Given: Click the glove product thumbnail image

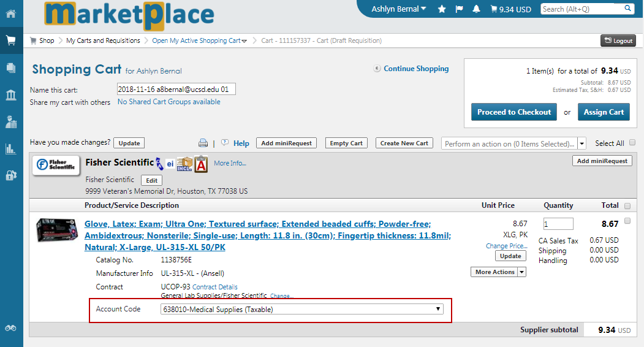Looking at the screenshot, I should [x=56, y=230].
